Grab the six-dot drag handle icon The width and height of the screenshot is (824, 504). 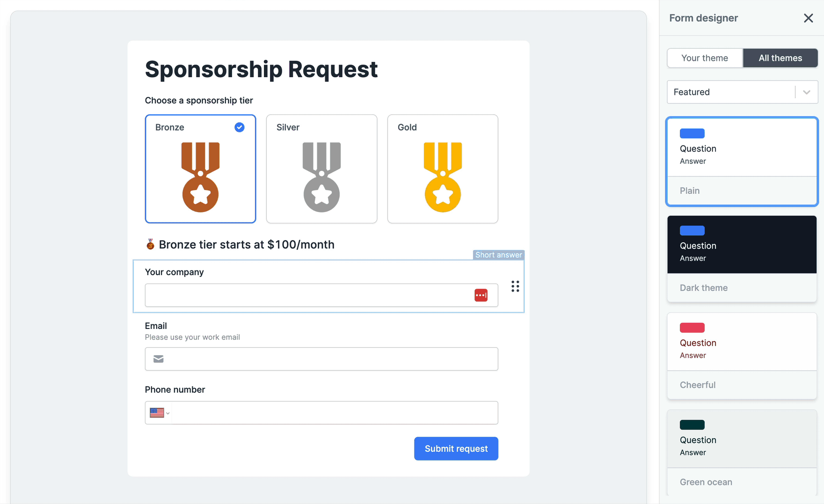tap(515, 286)
